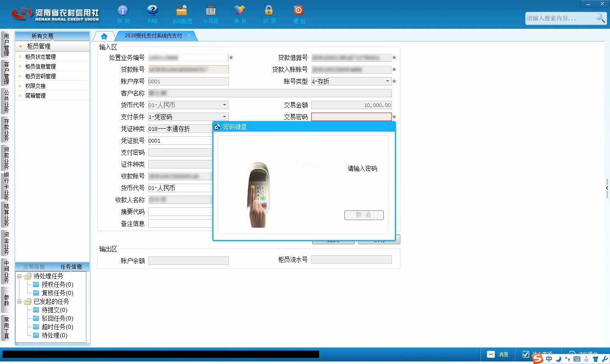Click 取消 in the password keypad dialog
The width and height of the screenshot is (610, 364).
pos(364,215)
